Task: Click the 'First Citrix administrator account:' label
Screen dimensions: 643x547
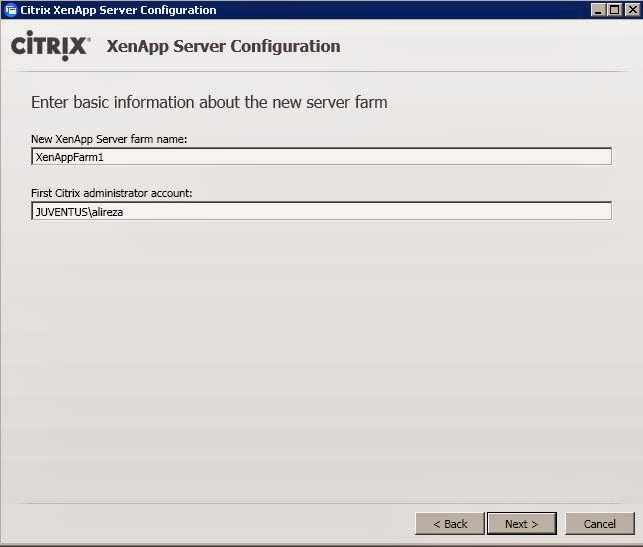Action: click(x=112, y=193)
